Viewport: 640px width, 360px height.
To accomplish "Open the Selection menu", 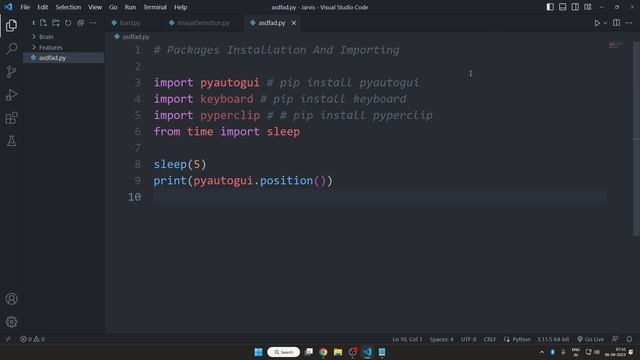I will (x=68, y=7).
